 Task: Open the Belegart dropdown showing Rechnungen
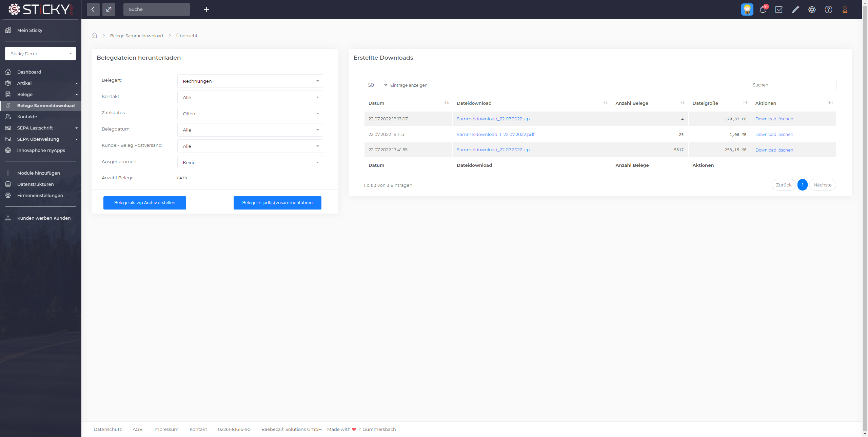coord(250,81)
